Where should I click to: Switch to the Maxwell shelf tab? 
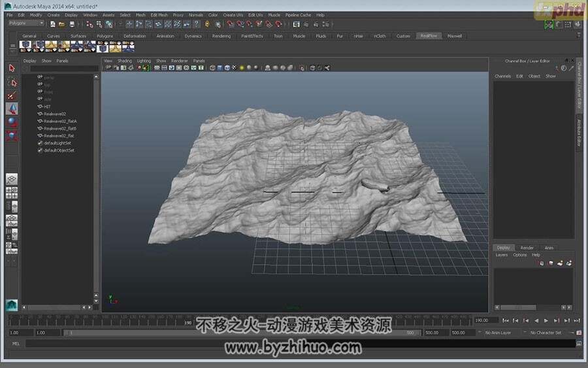tap(455, 36)
